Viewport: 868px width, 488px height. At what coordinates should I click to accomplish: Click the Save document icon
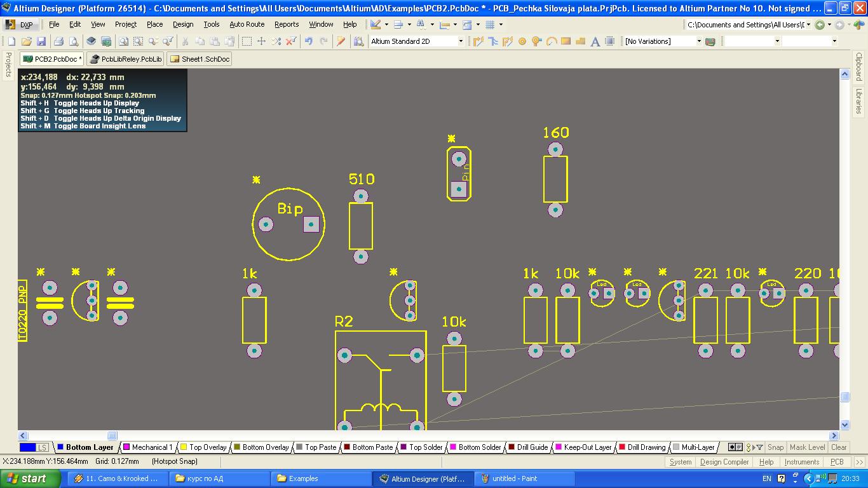tap(41, 41)
